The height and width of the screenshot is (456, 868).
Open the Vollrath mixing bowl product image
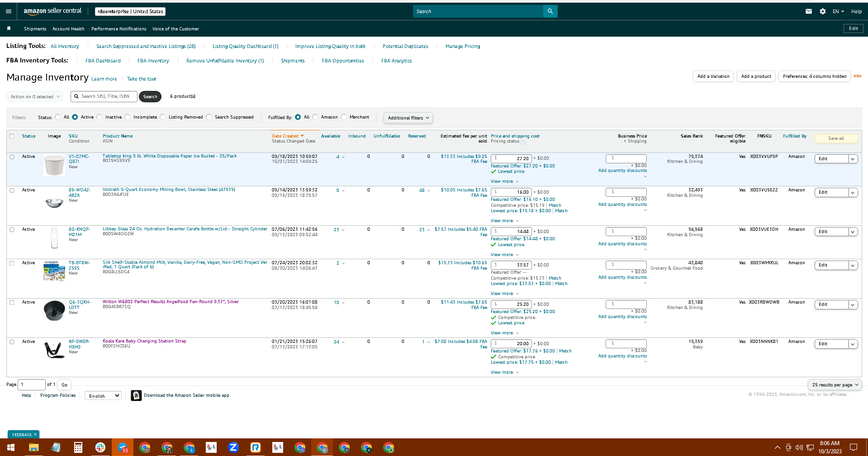coord(54,203)
